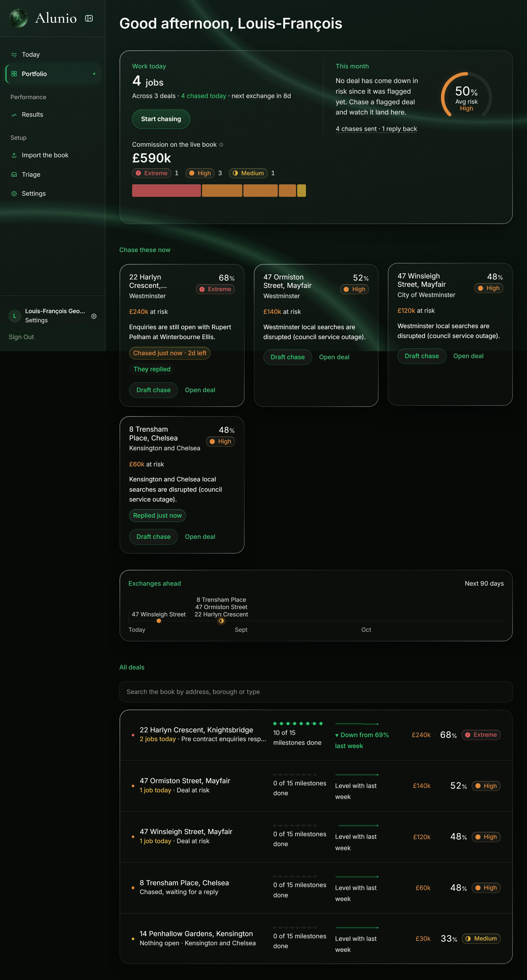The image size is (527, 980).
Task: Click the 10 of 15 milestones done progress
Action: (x=298, y=733)
